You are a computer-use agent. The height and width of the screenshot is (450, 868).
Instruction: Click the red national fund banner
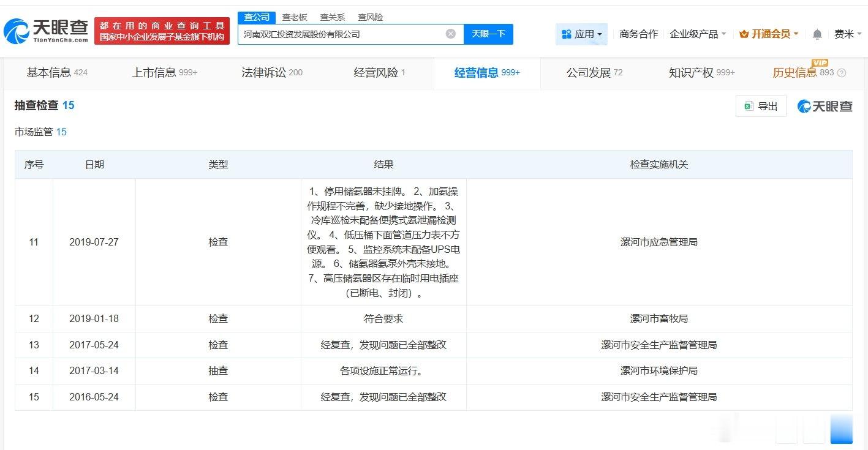[162, 31]
